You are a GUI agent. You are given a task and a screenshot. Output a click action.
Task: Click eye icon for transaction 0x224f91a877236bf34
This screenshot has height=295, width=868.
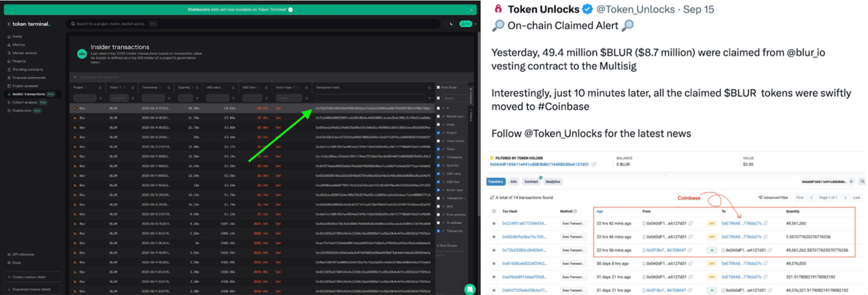(x=494, y=223)
